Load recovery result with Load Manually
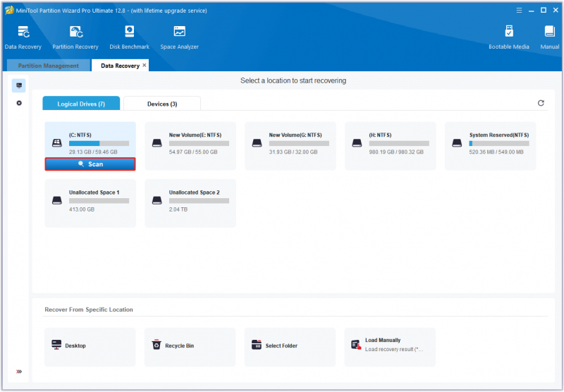This screenshot has width=564, height=392. pos(390,347)
